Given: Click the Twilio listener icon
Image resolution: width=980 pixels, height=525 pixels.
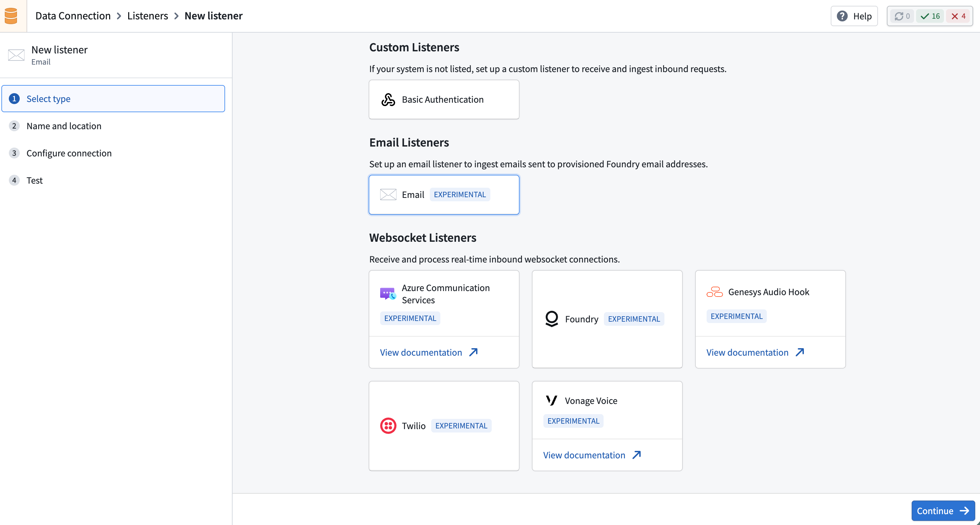Looking at the screenshot, I should [388, 425].
